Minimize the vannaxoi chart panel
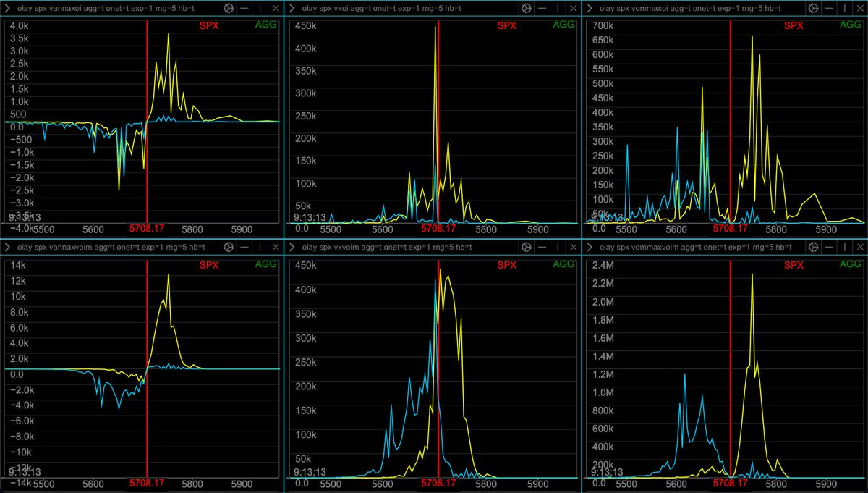 click(245, 8)
